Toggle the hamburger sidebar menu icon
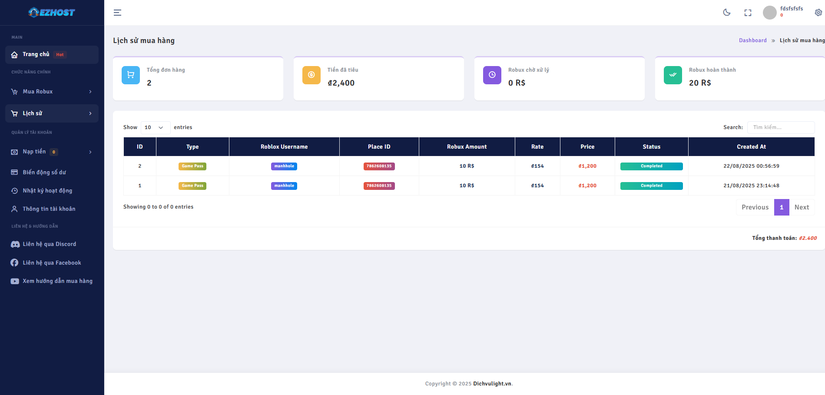Screen dimensions: 825x395 click(x=117, y=13)
